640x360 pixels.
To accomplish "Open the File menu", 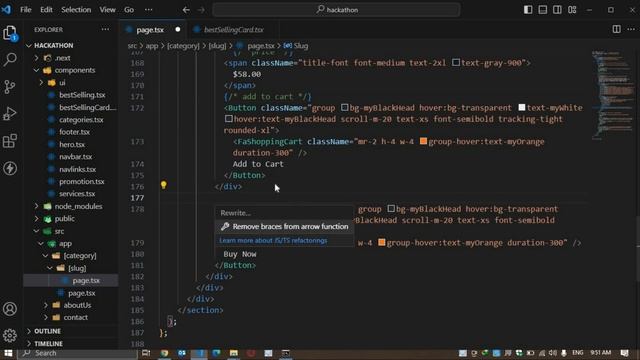I will 26,9.
